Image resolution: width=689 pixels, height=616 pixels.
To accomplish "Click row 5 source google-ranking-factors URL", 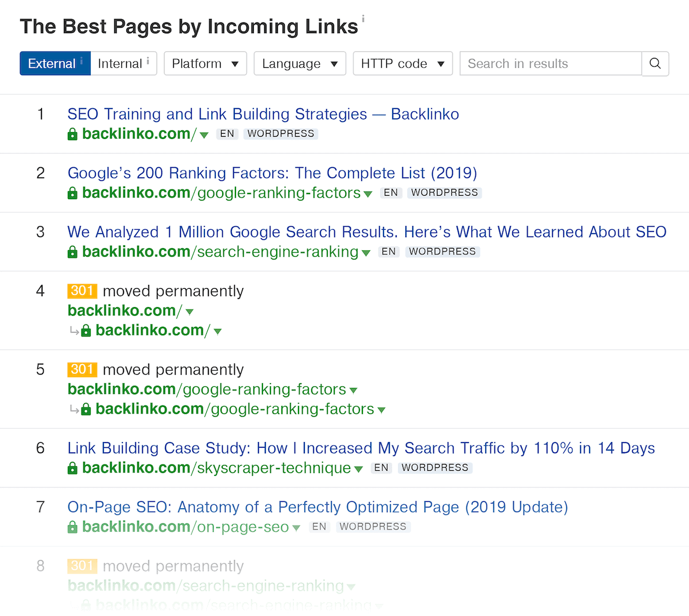I will coord(207,389).
